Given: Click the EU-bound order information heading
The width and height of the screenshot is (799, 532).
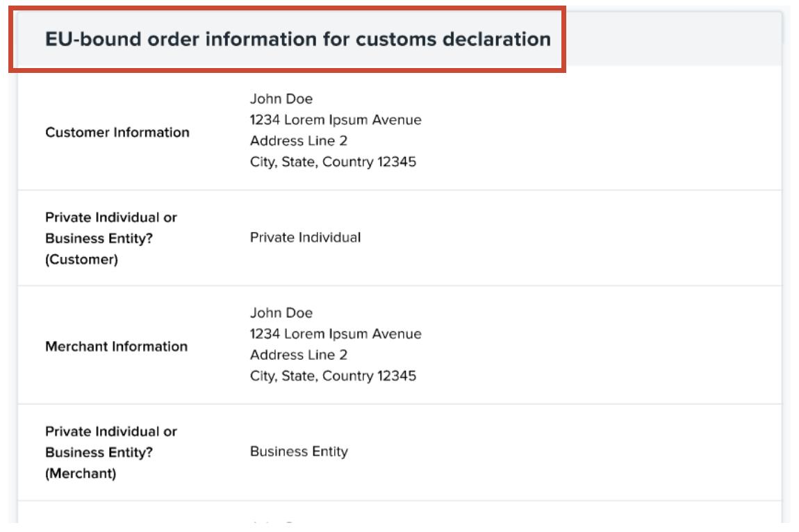Looking at the screenshot, I should click(x=297, y=39).
